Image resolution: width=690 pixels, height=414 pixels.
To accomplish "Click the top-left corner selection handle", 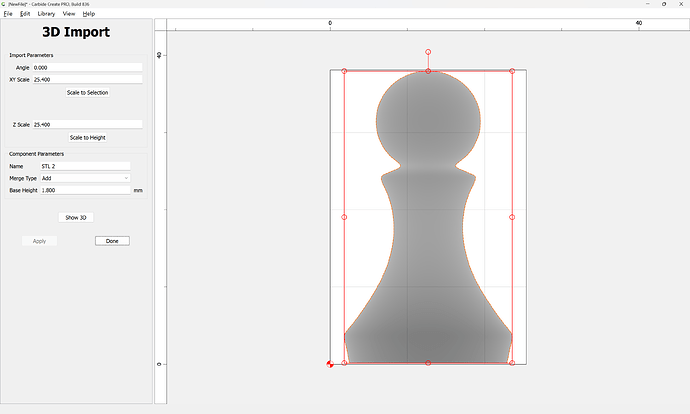I will coord(345,71).
